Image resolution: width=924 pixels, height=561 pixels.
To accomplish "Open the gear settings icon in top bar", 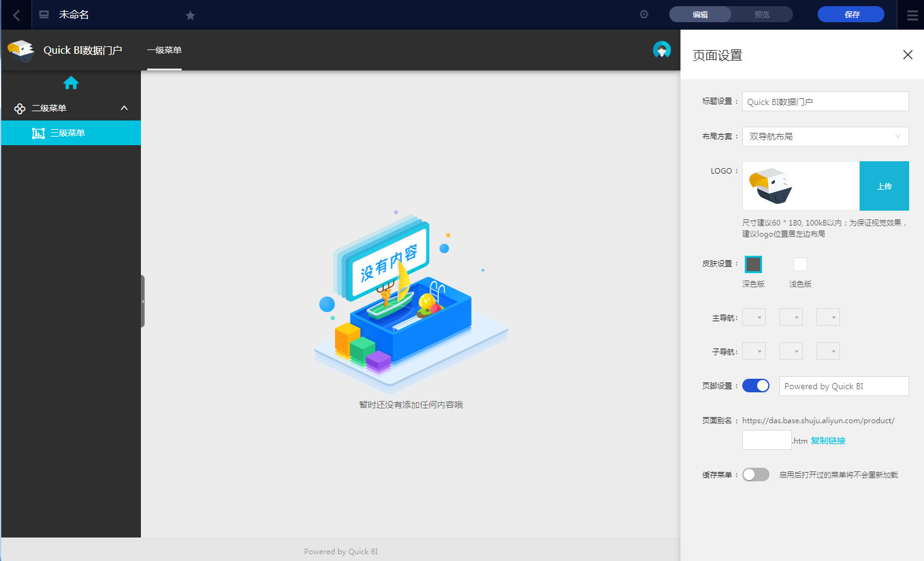I will [644, 14].
